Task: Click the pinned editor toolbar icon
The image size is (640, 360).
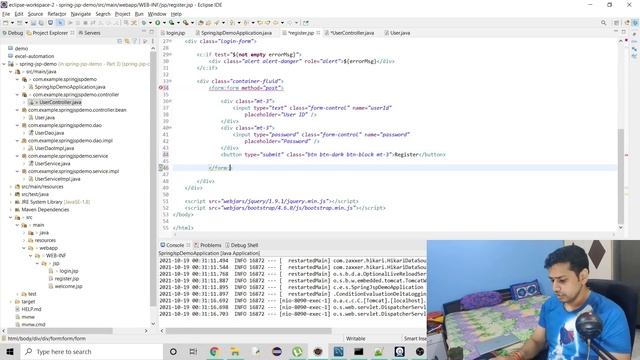Action: click(x=306, y=23)
